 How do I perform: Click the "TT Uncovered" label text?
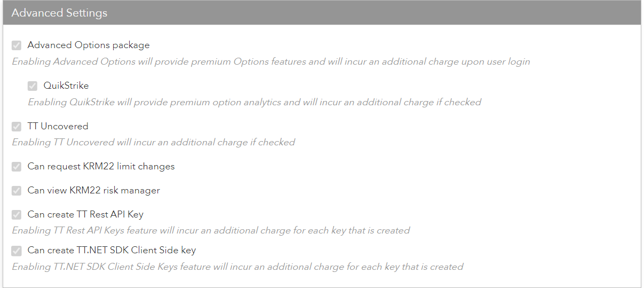(58, 126)
